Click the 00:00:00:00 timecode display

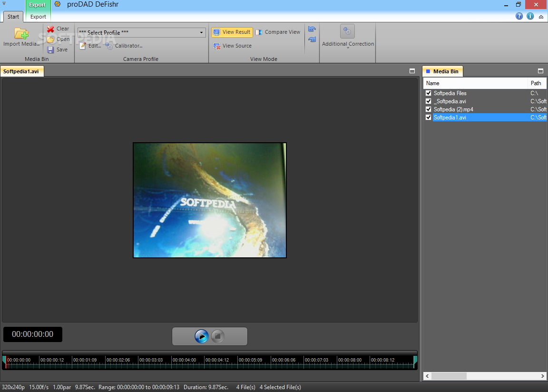click(33, 334)
